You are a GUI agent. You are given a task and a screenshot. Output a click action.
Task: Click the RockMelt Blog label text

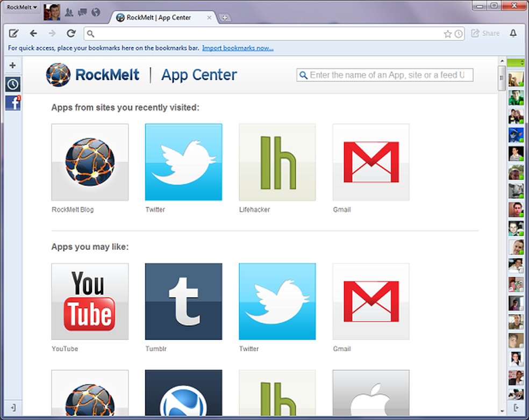73,209
